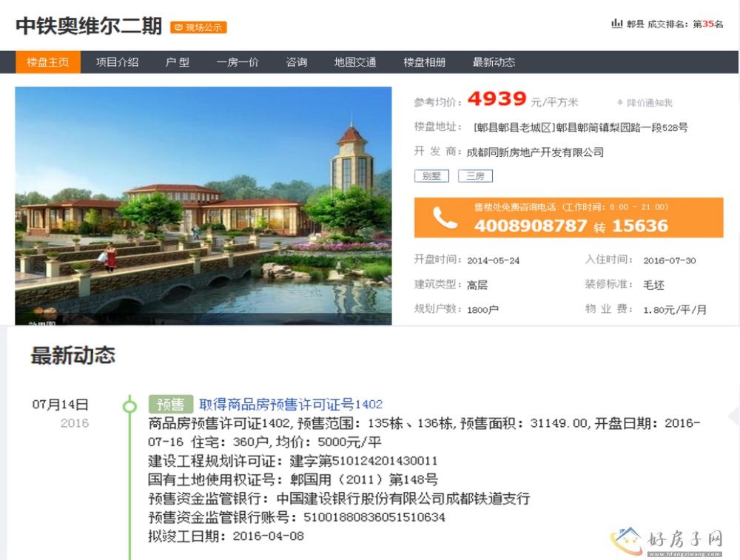
Task: Select the 咨询 tab
Action: (x=297, y=62)
